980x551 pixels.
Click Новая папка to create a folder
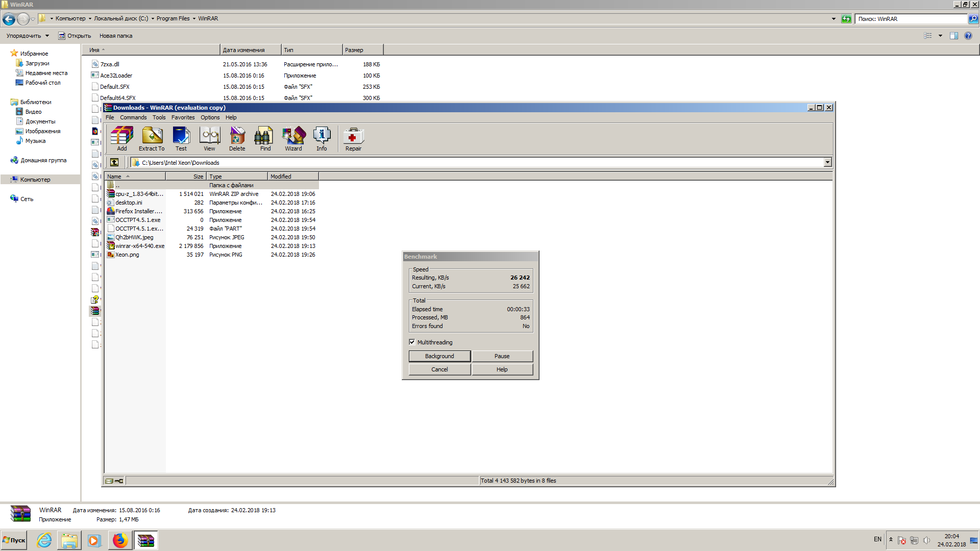click(116, 36)
